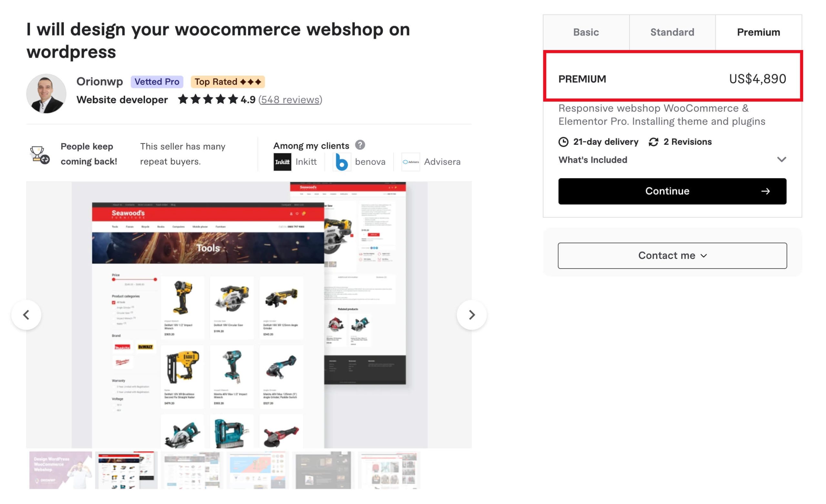Select the Premium package tab
The height and width of the screenshot is (504, 826).
click(758, 32)
